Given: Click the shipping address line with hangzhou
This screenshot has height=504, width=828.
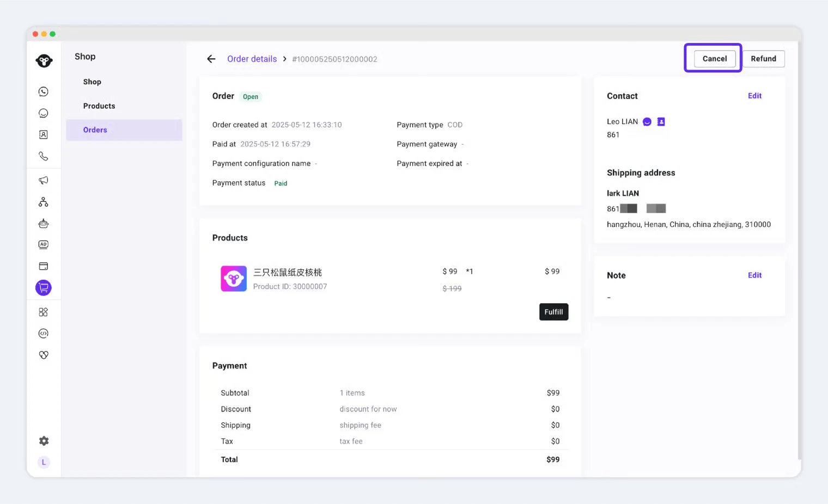Looking at the screenshot, I should tap(689, 224).
